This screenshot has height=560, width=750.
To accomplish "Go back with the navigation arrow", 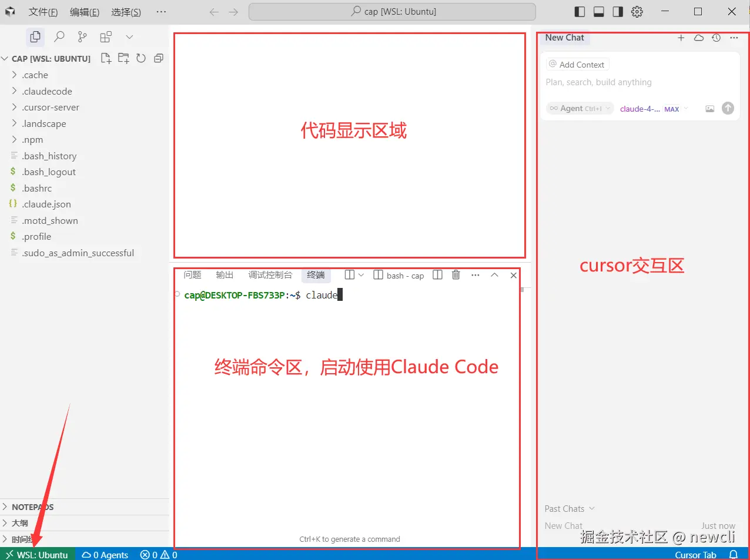I will [x=214, y=12].
